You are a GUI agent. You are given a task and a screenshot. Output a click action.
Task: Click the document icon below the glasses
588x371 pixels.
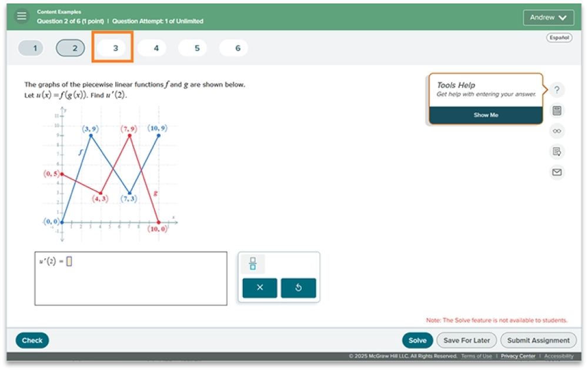point(557,152)
